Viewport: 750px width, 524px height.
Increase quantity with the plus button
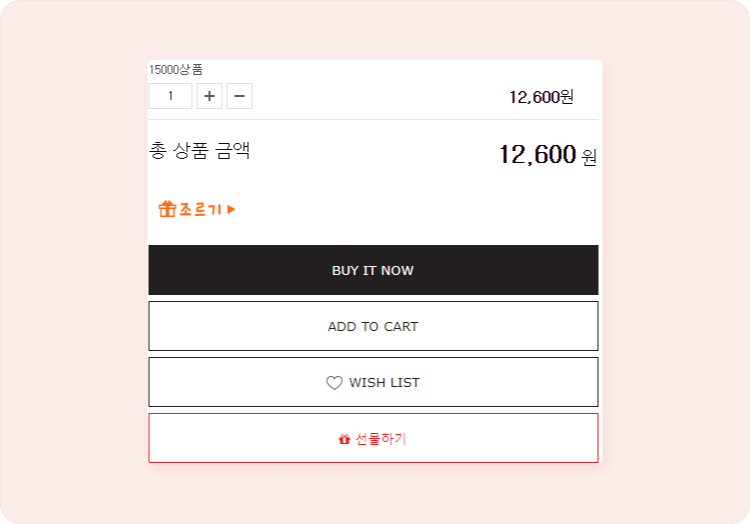210,96
